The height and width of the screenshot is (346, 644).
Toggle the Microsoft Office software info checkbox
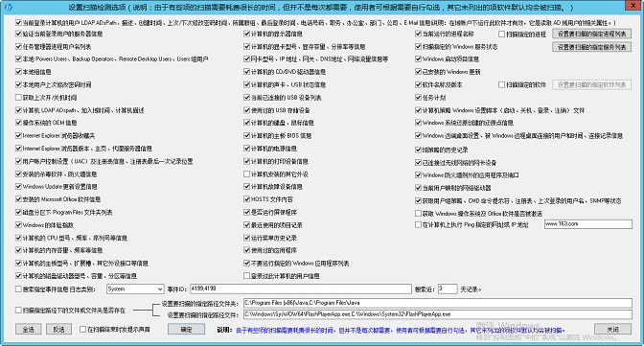click(x=18, y=199)
